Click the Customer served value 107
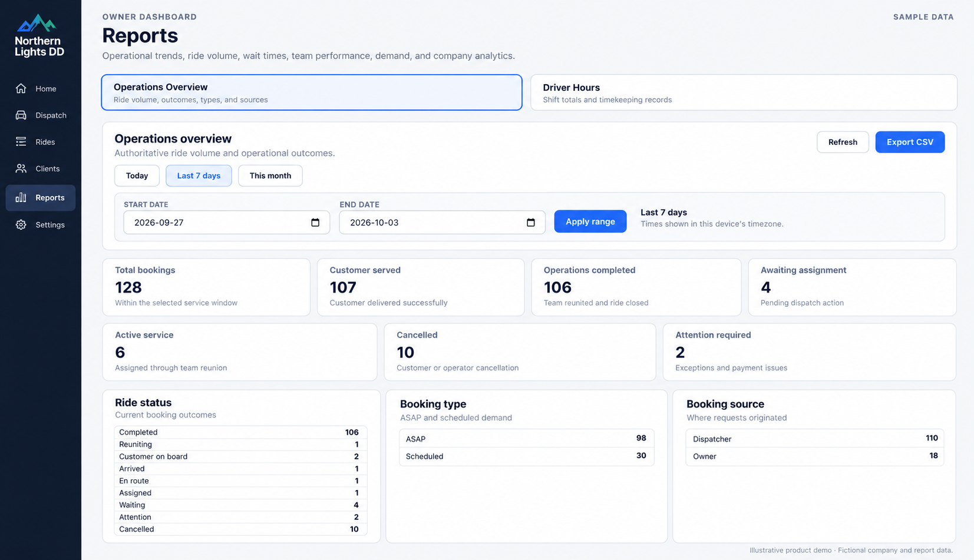Viewport: 974px width, 560px height. click(343, 287)
